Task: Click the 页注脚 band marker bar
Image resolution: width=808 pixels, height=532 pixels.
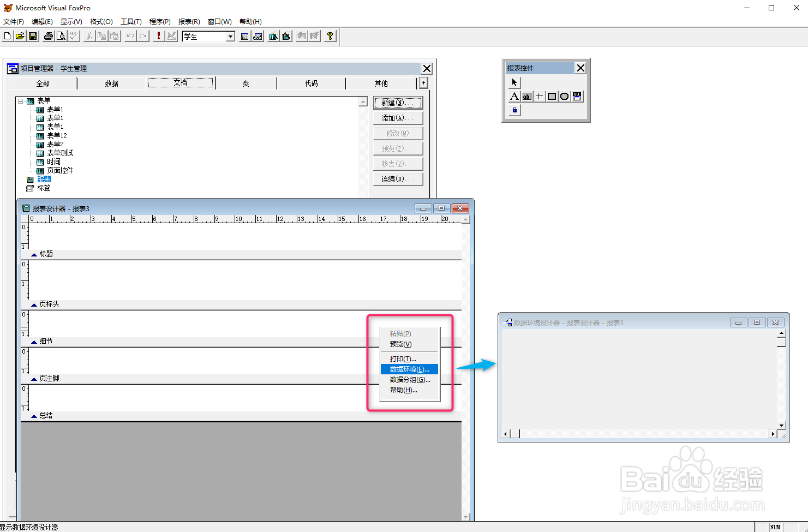Action: point(241,379)
